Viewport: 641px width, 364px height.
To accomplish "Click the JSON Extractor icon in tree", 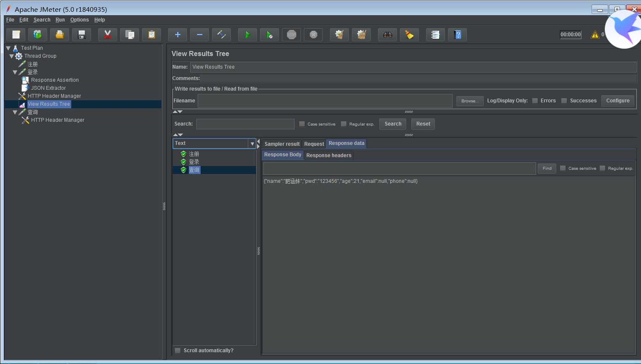I will coord(25,88).
